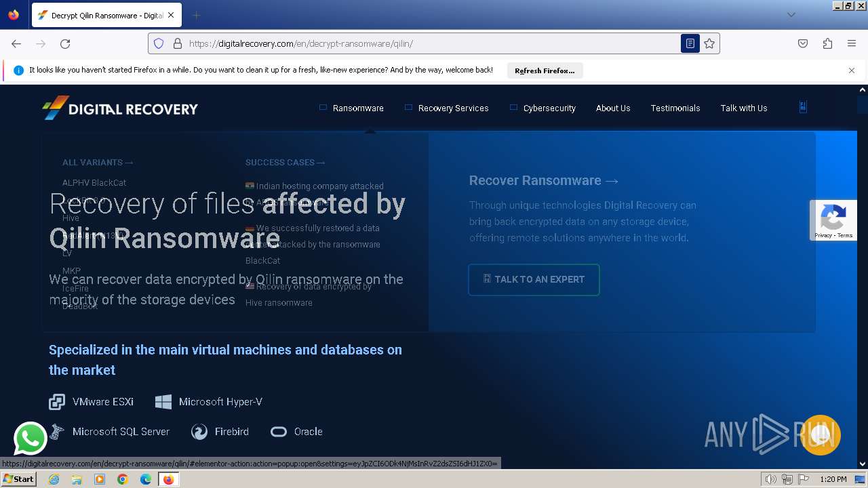Click the Microsoft Hyper-V Windows icon
Screen dimensions: 868x488
pos(163,402)
